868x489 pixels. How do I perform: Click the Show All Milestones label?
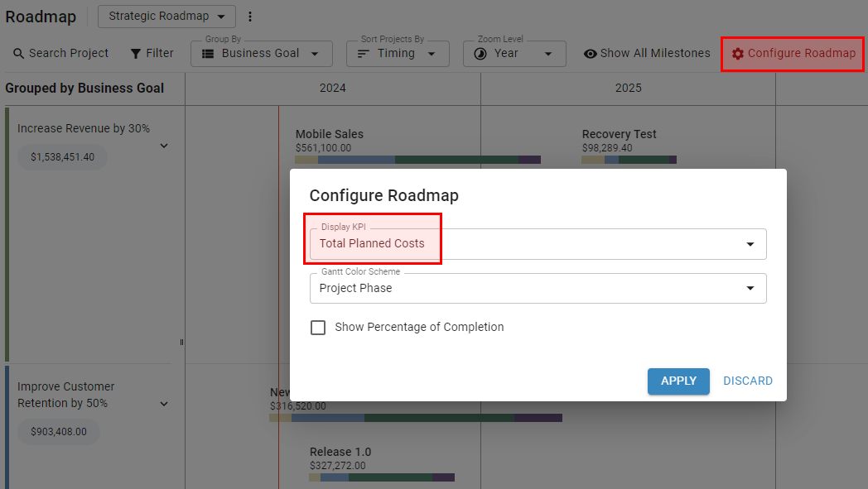(655, 53)
